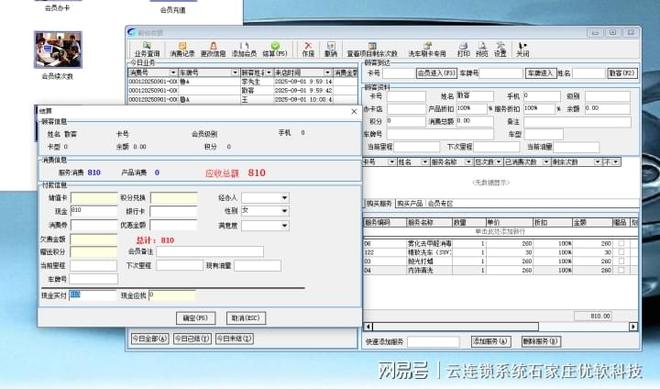Click 打印 printer icon
660x389 pixels.
tap(463, 49)
